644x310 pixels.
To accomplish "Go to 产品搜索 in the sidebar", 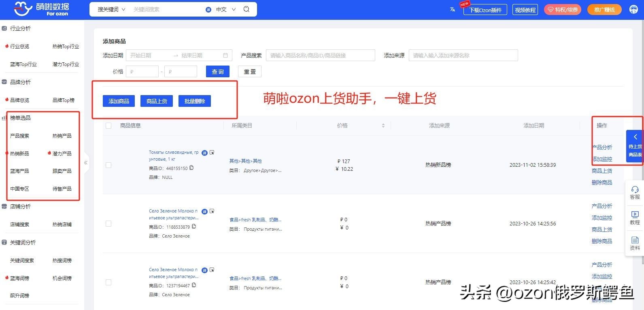I will (x=19, y=136).
